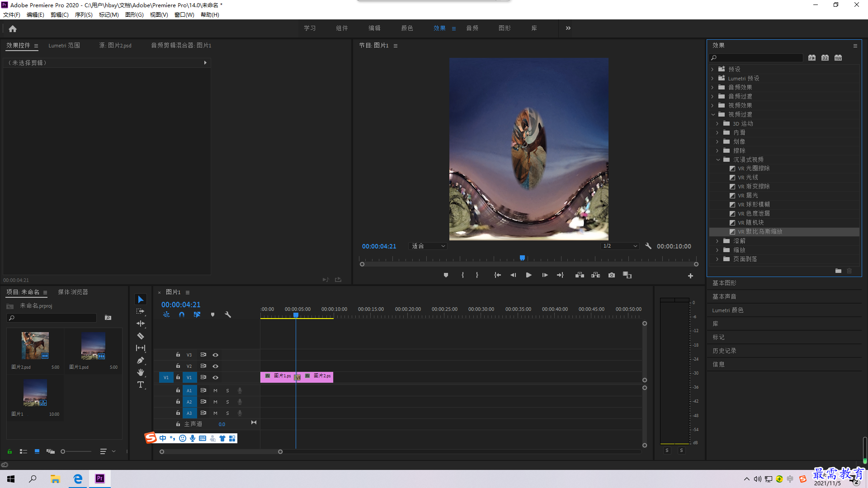The width and height of the screenshot is (868, 488).
Task: Step back one frame
Action: [x=513, y=275]
